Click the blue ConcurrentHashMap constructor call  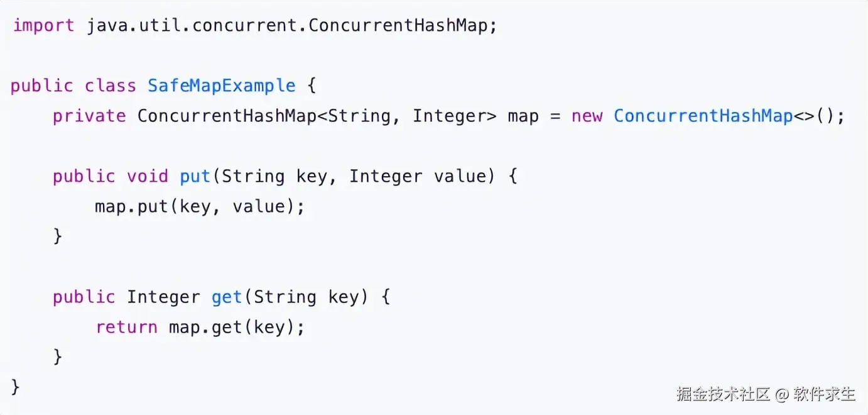(x=703, y=116)
